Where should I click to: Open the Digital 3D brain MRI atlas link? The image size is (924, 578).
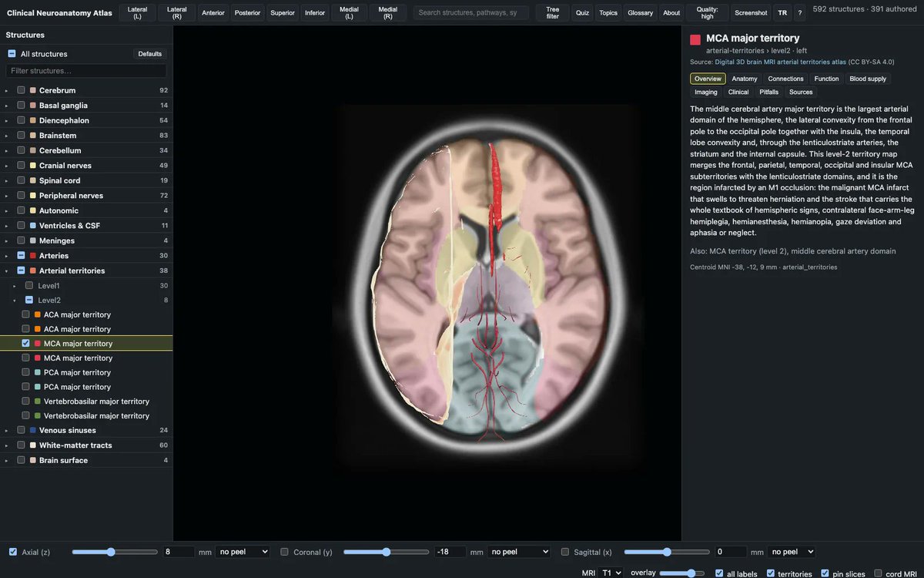click(x=781, y=62)
